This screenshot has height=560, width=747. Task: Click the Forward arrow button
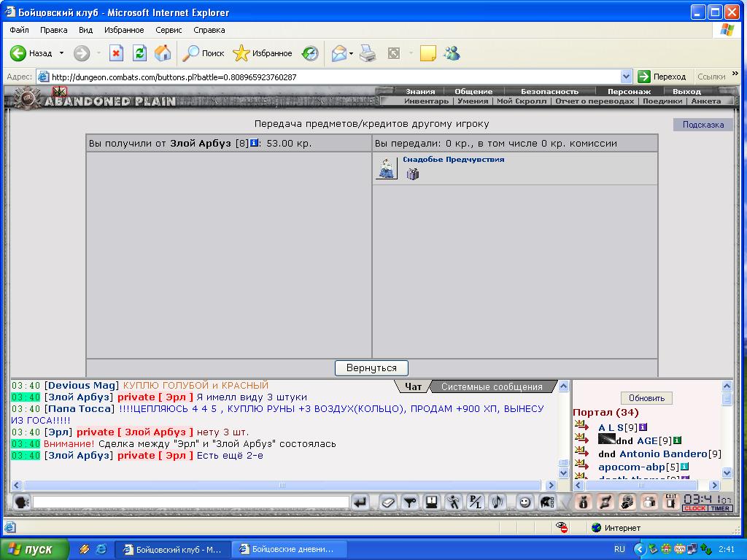point(82,53)
